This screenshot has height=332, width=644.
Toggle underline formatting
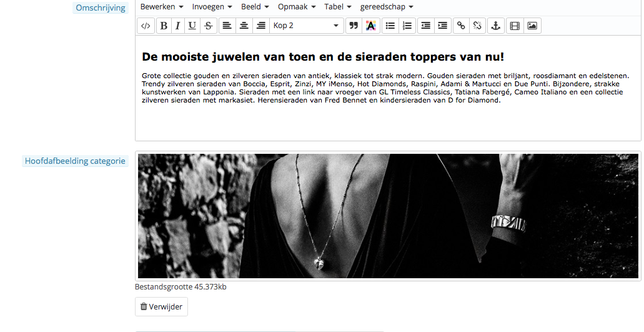(x=192, y=26)
